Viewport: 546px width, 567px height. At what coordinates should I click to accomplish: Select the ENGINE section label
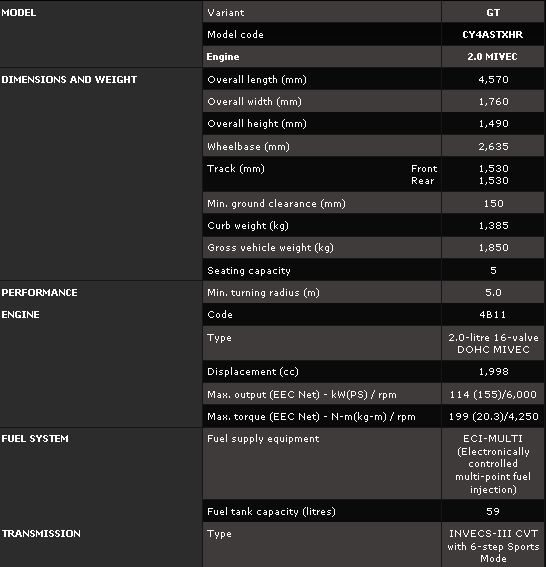pos(20,315)
